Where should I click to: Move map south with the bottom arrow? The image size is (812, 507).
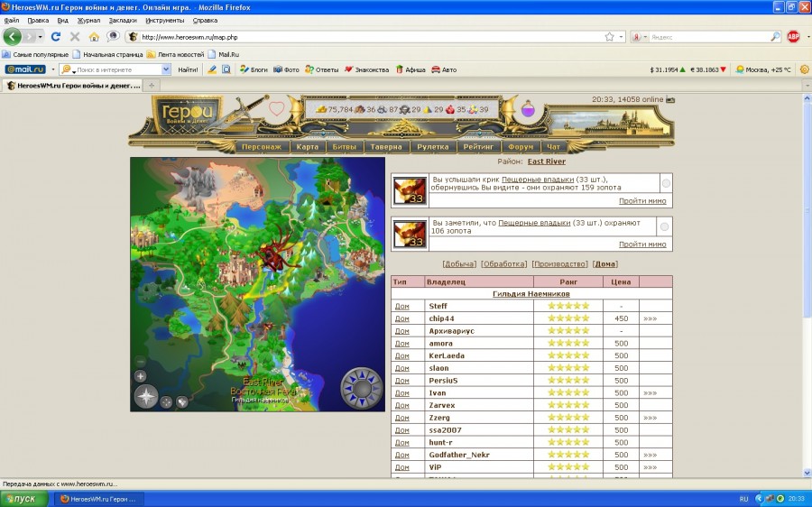362,404
